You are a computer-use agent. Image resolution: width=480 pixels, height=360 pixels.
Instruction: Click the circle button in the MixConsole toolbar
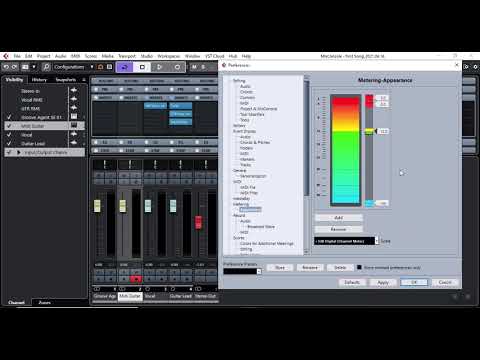click(177, 67)
